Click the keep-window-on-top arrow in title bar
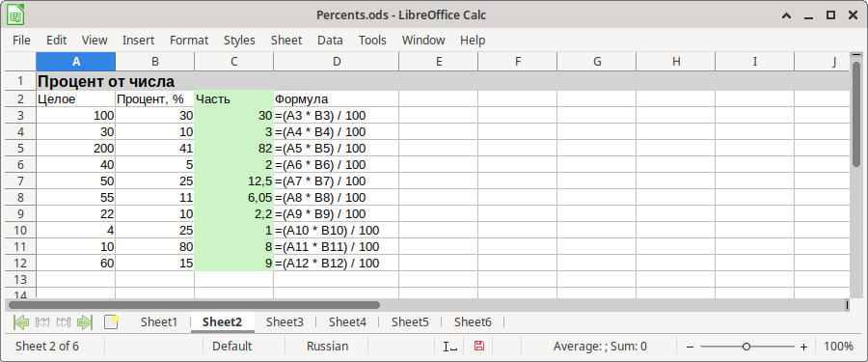The height and width of the screenshot is (362, 868). (786, 15)
